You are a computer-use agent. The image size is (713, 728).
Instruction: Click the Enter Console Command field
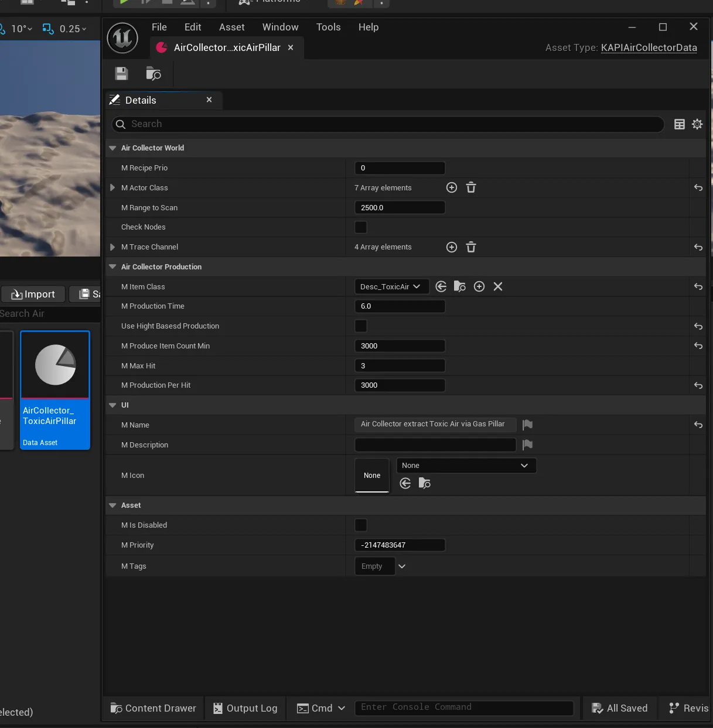(464, 708)
